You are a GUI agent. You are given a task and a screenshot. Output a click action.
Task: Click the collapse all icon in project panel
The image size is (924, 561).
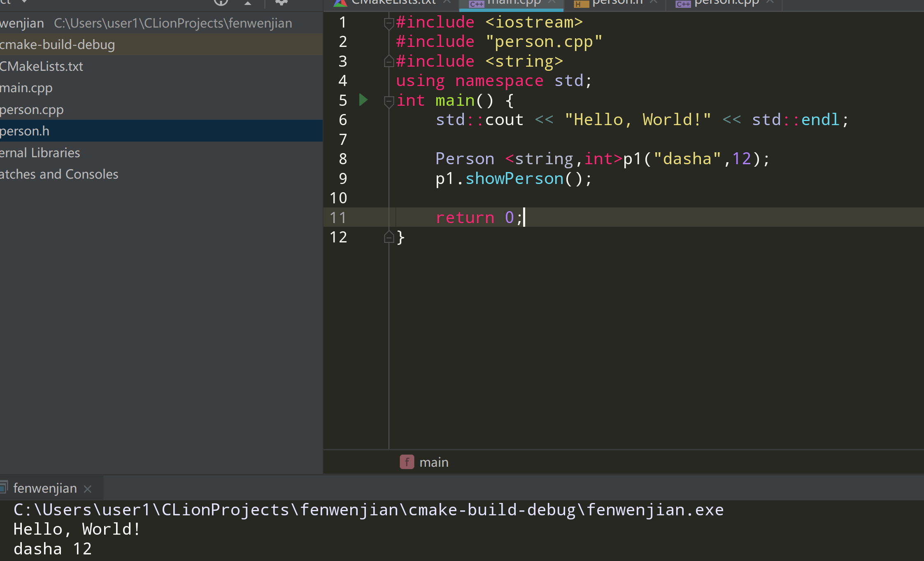(248, 3)
